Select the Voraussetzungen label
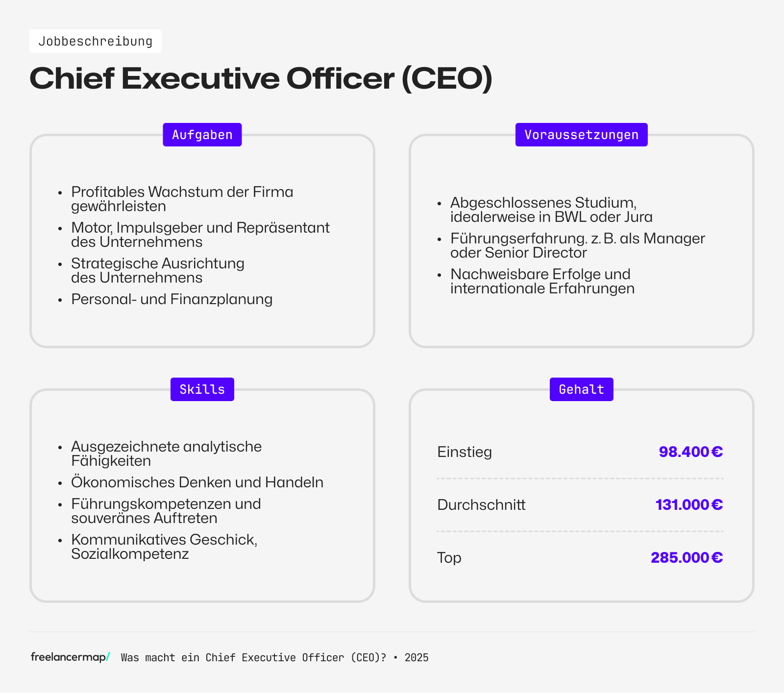784x693 pixels. [581, 135]
